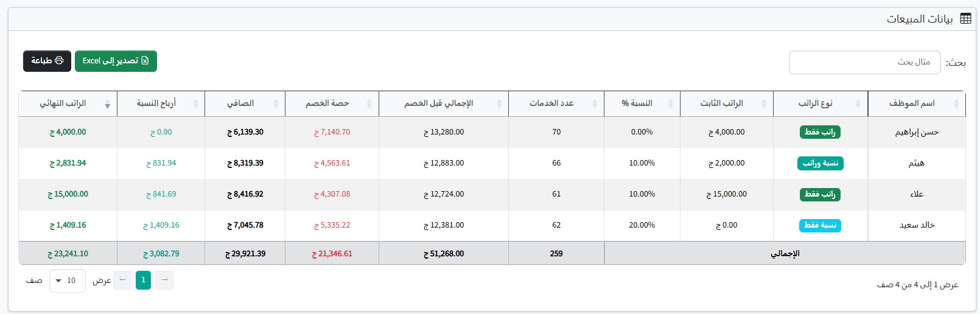
Task: Open the rows-per-page dropdown showing 10
Action: (67, 281)
